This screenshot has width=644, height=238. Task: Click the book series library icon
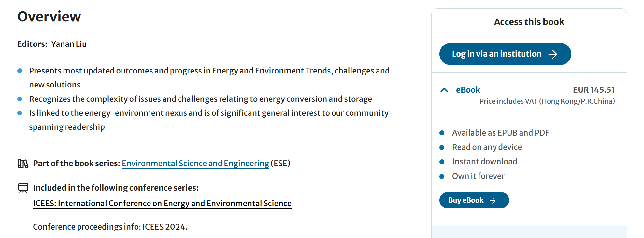pyautogui.click(x=23, y=164)
